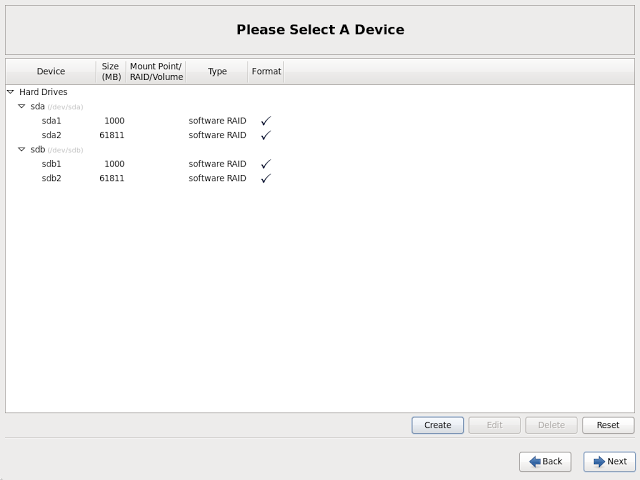Select the sdb2 partition row
The width and height of the screenshot is (640, 480).
tap(52, 178)
